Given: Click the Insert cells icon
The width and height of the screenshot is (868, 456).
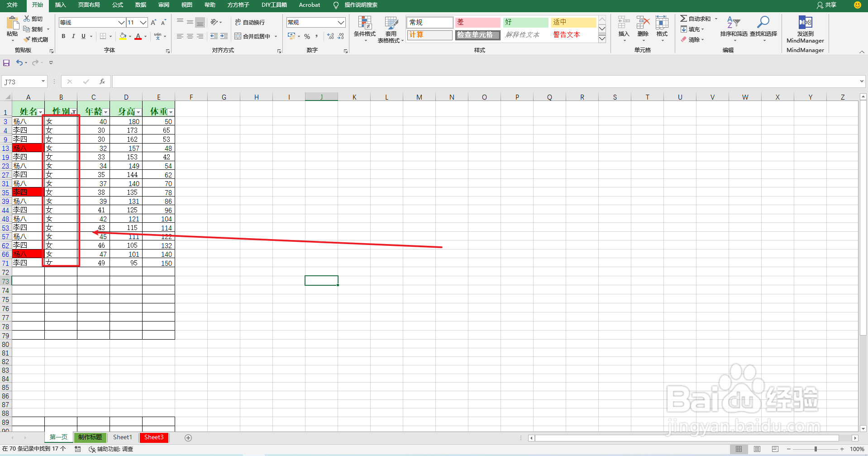Looking at the screenshot, I should coord(624,23).
